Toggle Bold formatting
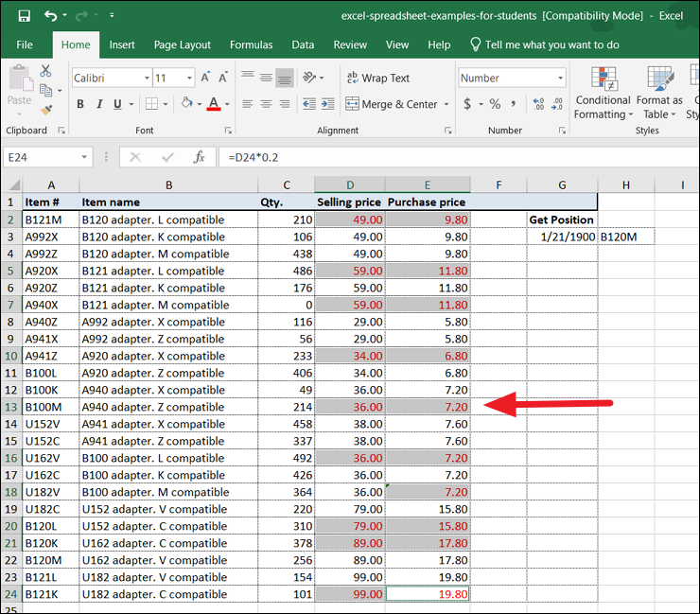This screenshot has width=700, height=614. [x=80, y=104]
